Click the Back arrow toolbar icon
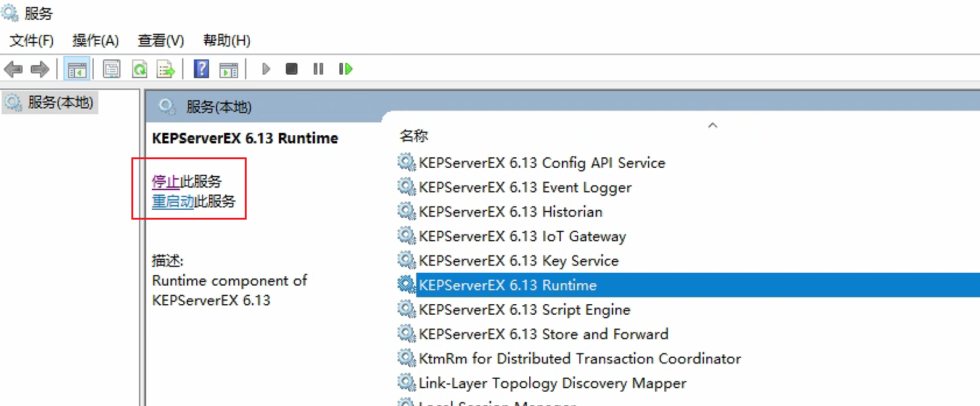This screenshot has width=980, height=406. [13, 69]
